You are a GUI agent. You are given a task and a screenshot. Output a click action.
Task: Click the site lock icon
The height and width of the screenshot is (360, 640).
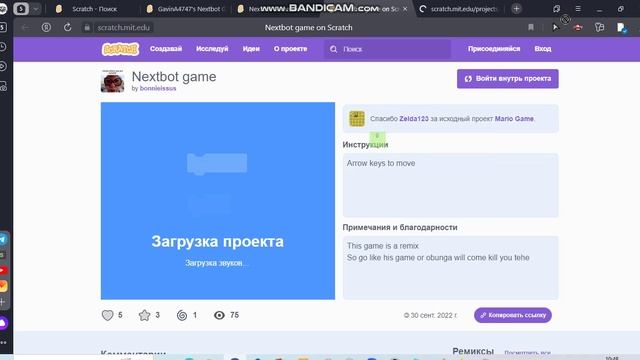87,28
